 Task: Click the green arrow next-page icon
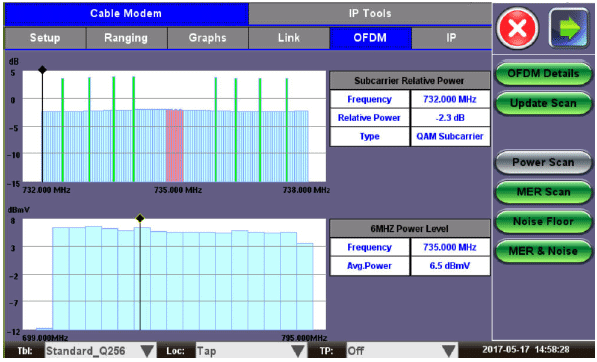[x=569, y=28]
